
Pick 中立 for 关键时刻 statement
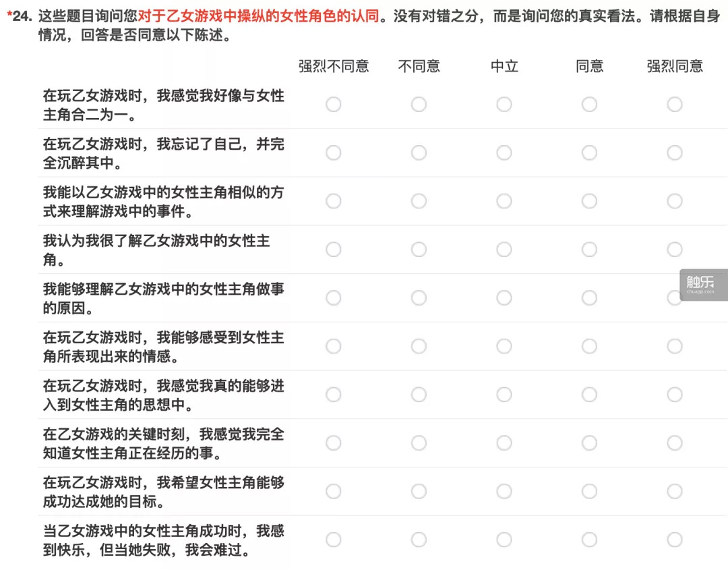point(504,443)
